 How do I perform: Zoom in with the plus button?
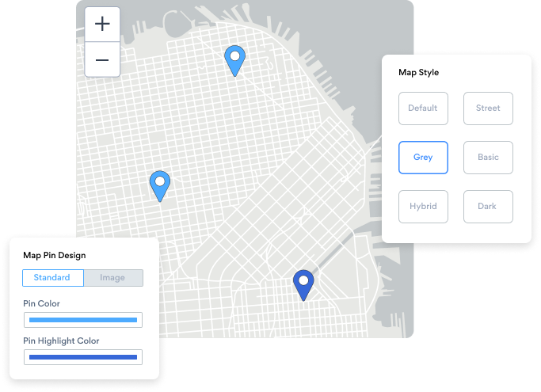point(102,24)
